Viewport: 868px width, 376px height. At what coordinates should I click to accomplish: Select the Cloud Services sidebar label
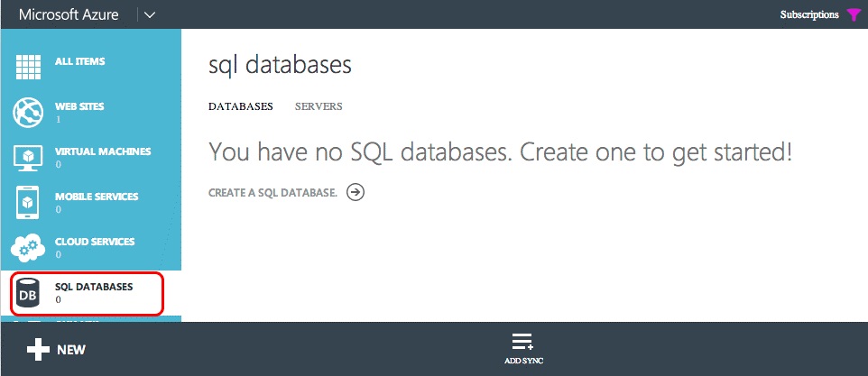[x=95, y=242]
